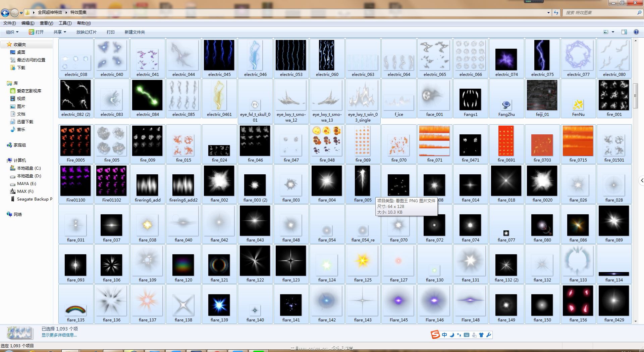Viewport: 644px width, 352px height.
Task: Click the 打印 button
Action: [110, 32]
